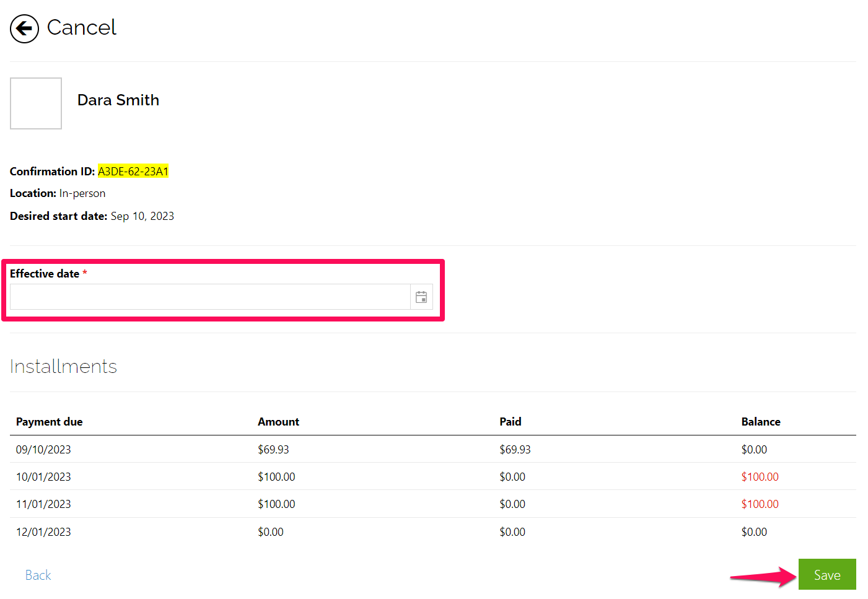Click the Effective date input field

210,297
